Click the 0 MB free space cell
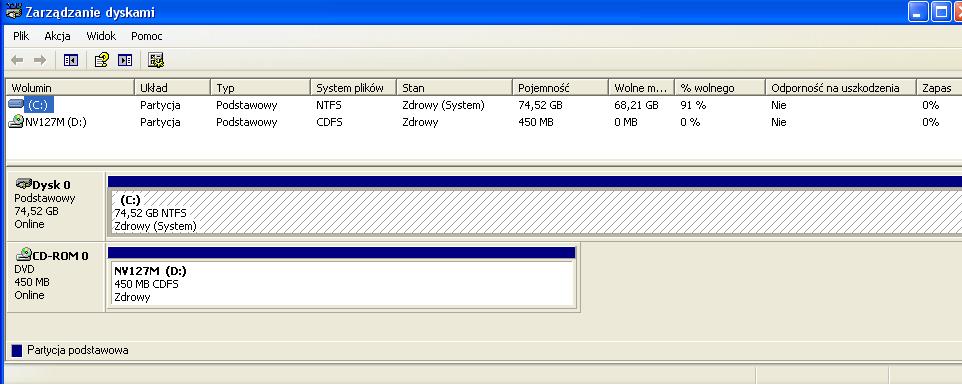Image resolution: width=962 pixels, height=385 pixels. click(626, 122)
